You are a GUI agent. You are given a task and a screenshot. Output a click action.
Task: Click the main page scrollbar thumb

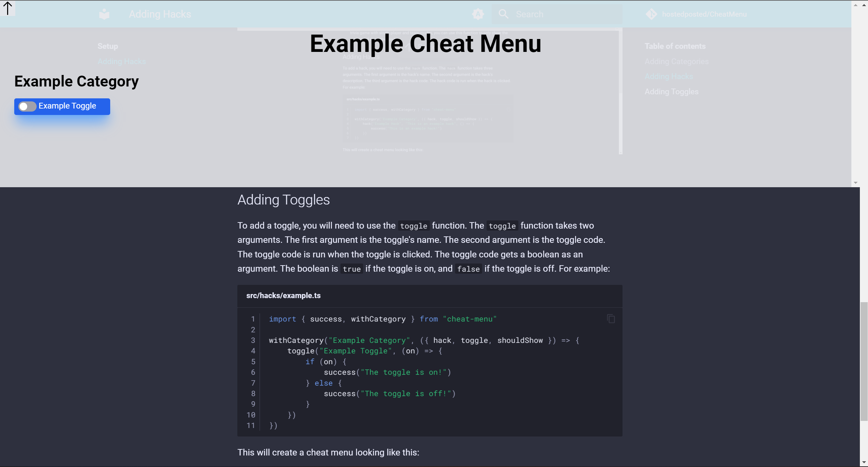coord(864,361)
